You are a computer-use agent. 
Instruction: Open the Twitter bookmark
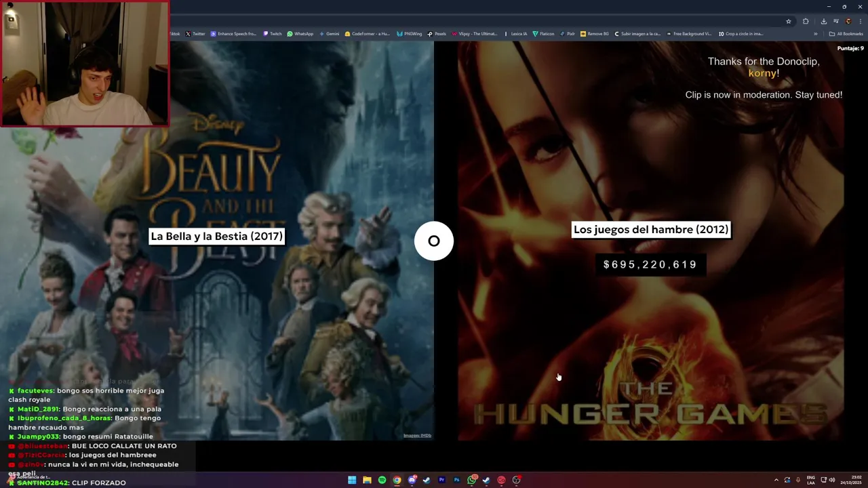click(x=195, y=34)
